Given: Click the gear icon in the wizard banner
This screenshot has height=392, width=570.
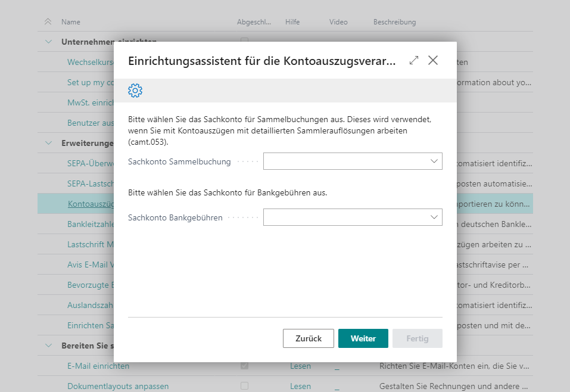Looking at the screenshot, I should tap(135, 91).
